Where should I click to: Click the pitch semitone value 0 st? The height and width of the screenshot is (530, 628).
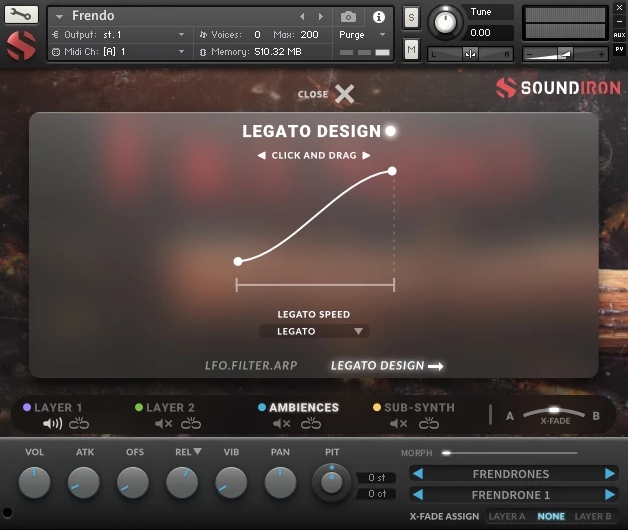tap(376, 478)
